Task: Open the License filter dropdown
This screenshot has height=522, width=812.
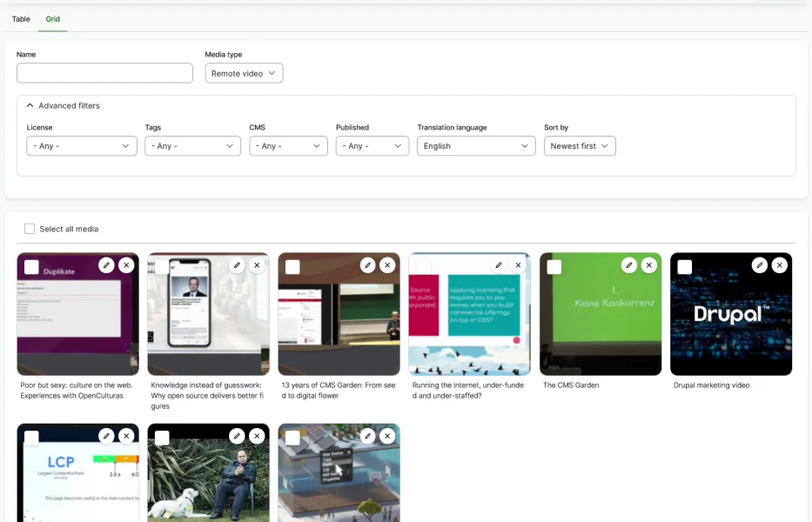Action: pyautogui.click(x=82, y=146)
